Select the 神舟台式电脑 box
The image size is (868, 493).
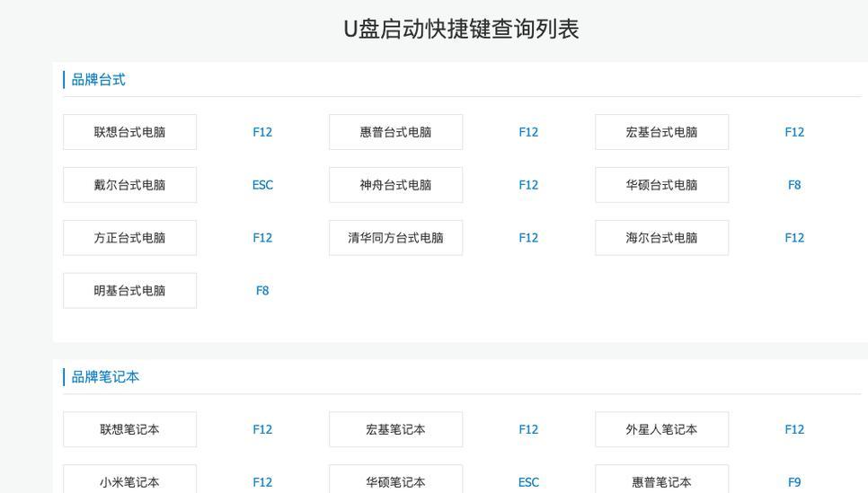[x=395, y=185]
